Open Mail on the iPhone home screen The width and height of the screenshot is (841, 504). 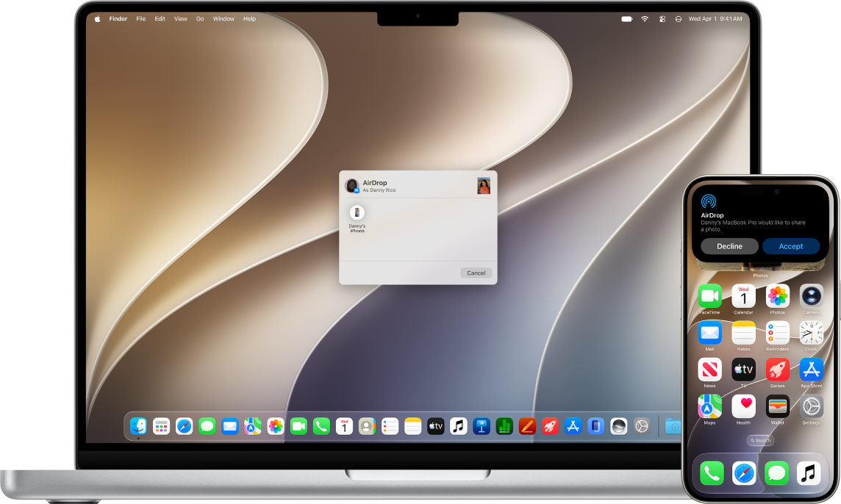point(709,333)
